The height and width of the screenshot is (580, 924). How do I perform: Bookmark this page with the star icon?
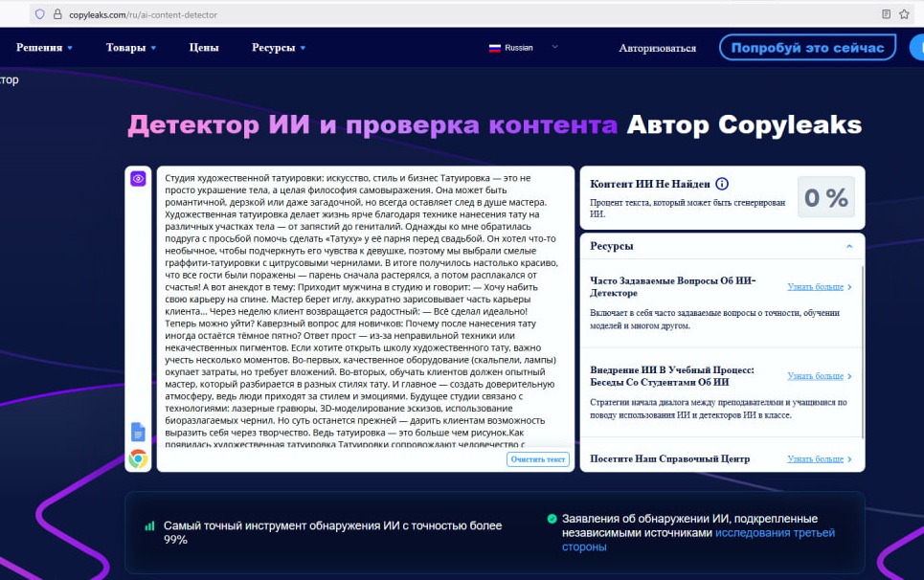[904, 14]
